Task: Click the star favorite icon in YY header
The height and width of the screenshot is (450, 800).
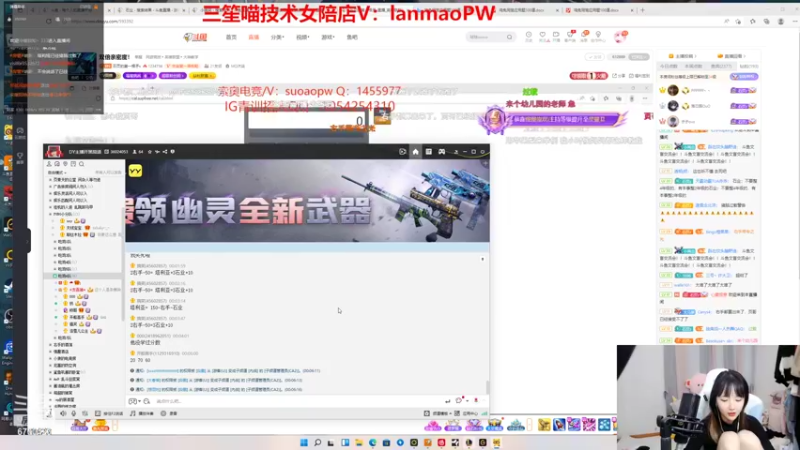Action: [x=149, y=152]
